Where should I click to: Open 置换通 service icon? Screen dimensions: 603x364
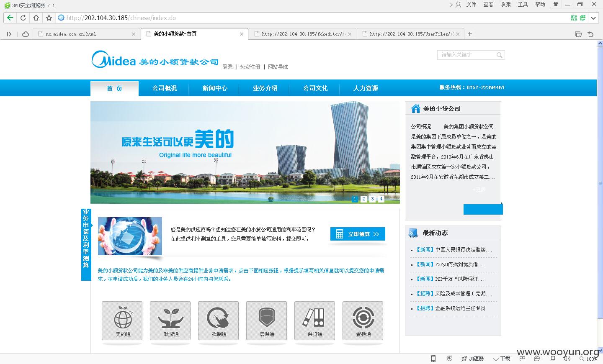(x=363, y=320)
